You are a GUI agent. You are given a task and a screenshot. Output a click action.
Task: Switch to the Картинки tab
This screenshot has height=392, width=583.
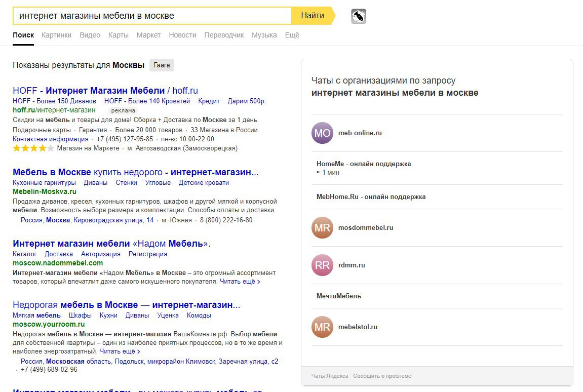(x=57, y=35)
